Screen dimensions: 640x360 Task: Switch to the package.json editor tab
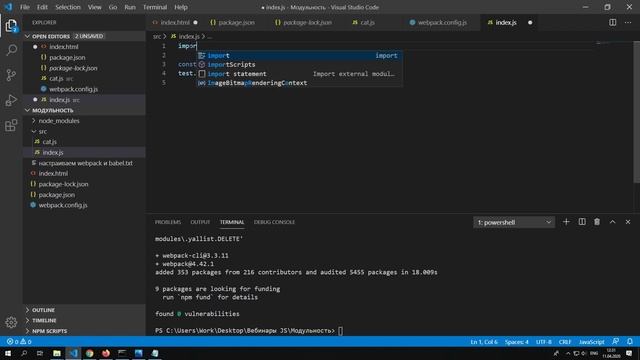236,22
